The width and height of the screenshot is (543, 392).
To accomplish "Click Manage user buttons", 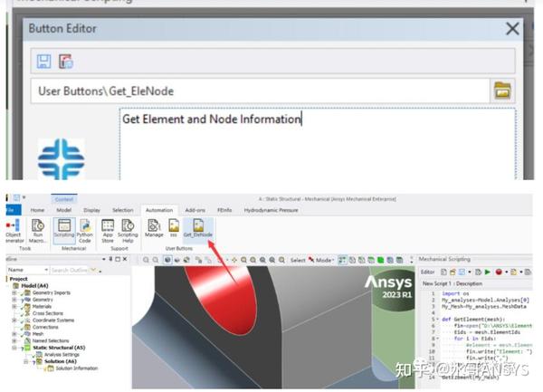I will coord(154,228).
